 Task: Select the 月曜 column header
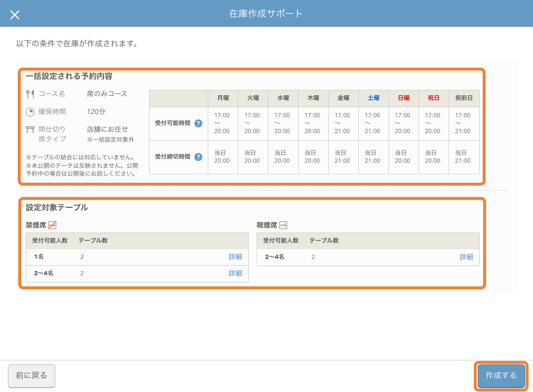(223, 98)
